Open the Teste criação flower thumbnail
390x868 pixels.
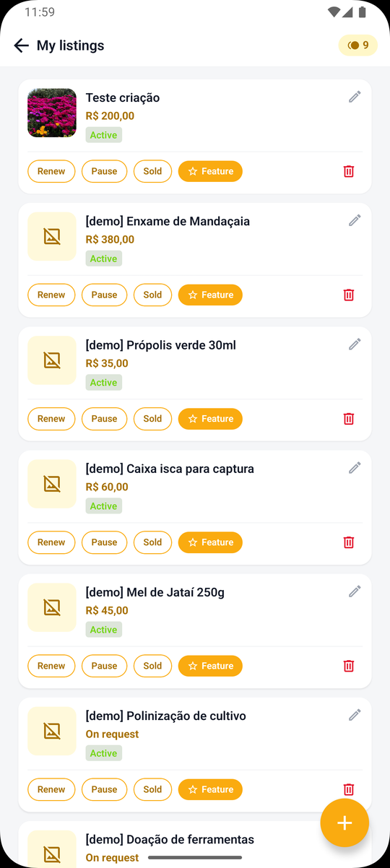pyautogui.click(x=52, y=113)
